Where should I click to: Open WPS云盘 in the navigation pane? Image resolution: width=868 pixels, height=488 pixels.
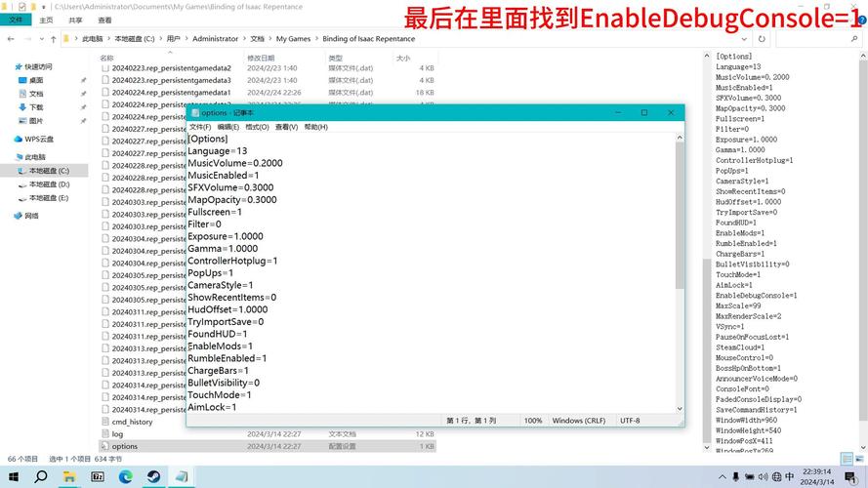[39, 139]
